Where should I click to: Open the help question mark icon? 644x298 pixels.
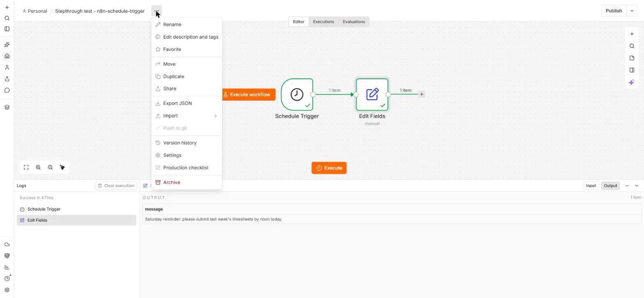pos(7,278)
